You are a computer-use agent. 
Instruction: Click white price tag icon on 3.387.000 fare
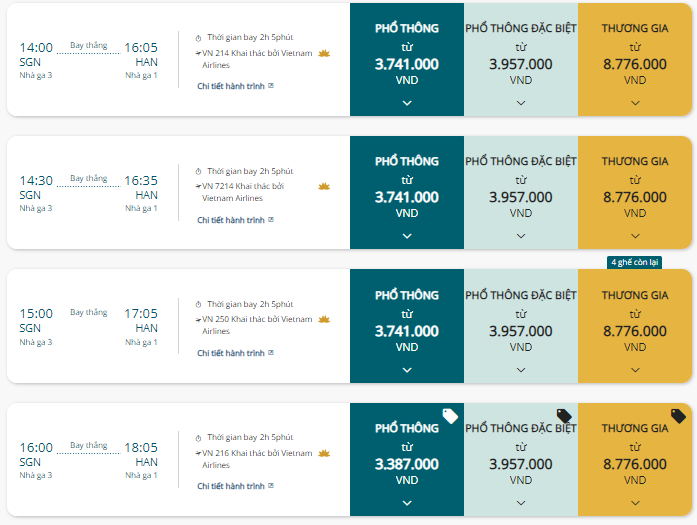pyautogui.click(x=450, y=416)
